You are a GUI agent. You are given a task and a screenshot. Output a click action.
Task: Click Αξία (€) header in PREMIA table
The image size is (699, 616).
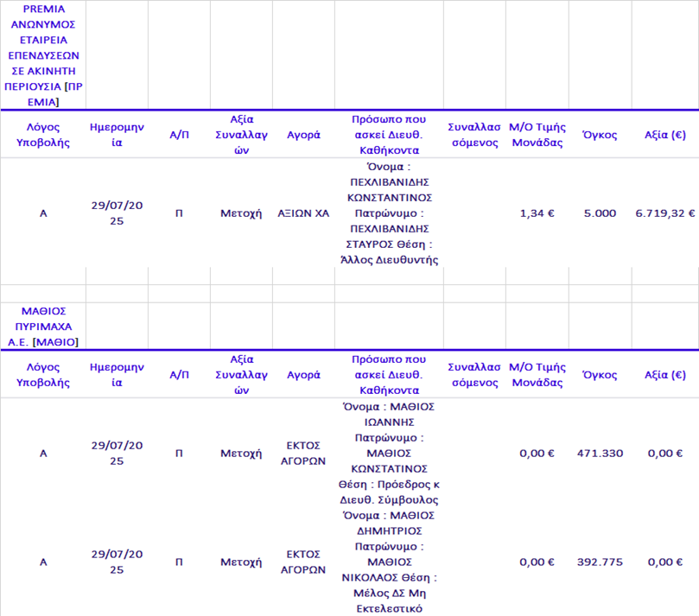(664, 135)
